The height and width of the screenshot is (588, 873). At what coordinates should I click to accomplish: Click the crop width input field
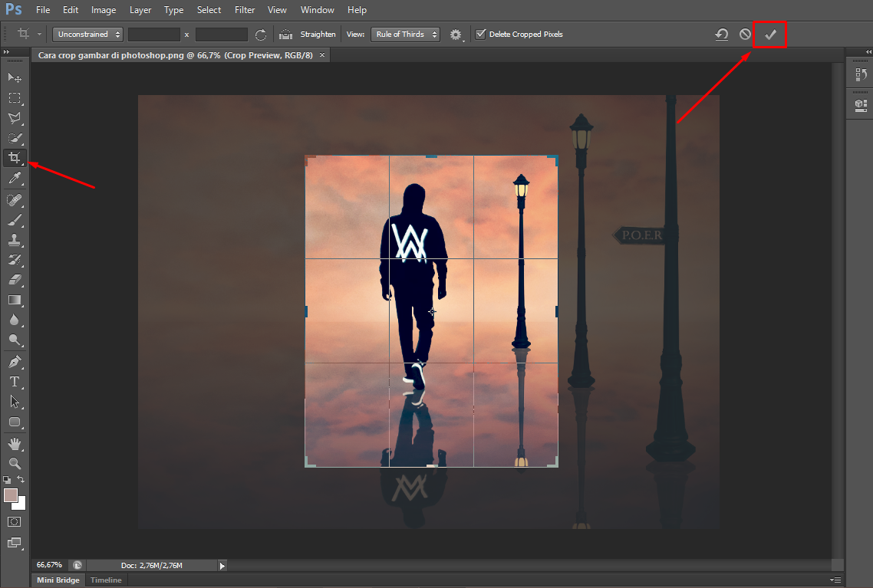coord(153,34)
